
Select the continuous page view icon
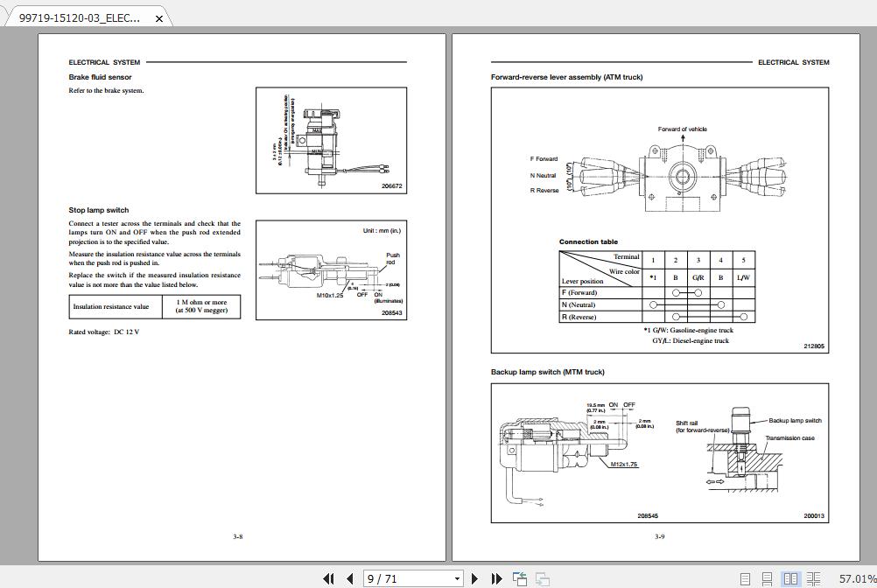click(x=767, y=578)
